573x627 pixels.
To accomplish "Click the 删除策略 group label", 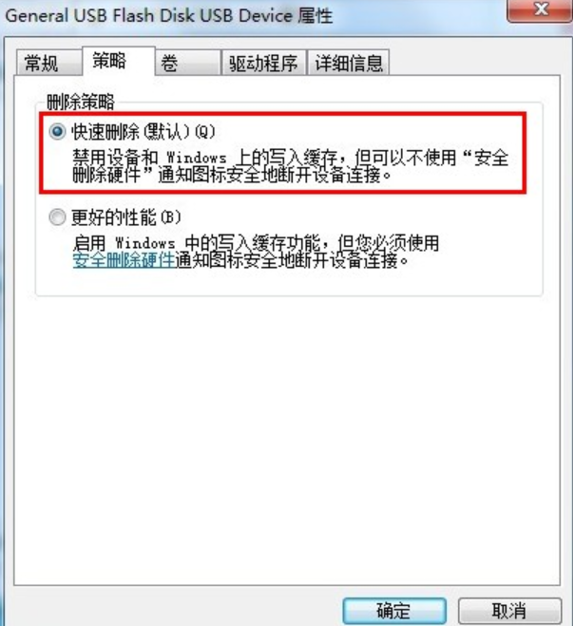I will click(x=81, y=102).
